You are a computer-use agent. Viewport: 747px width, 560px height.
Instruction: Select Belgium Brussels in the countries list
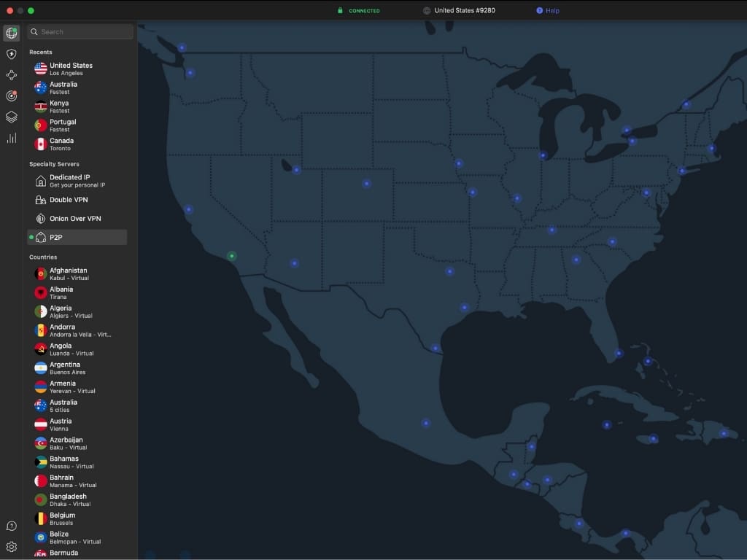61,518
